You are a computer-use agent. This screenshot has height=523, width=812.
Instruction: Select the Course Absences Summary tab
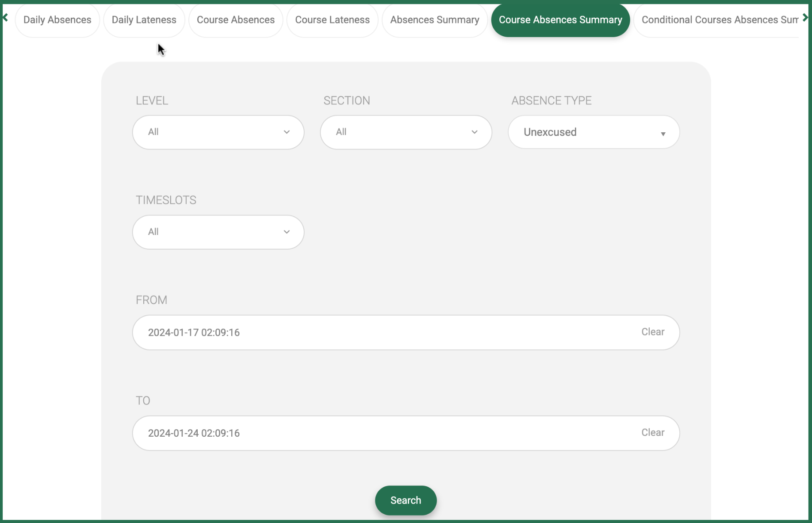coord(560,20)
